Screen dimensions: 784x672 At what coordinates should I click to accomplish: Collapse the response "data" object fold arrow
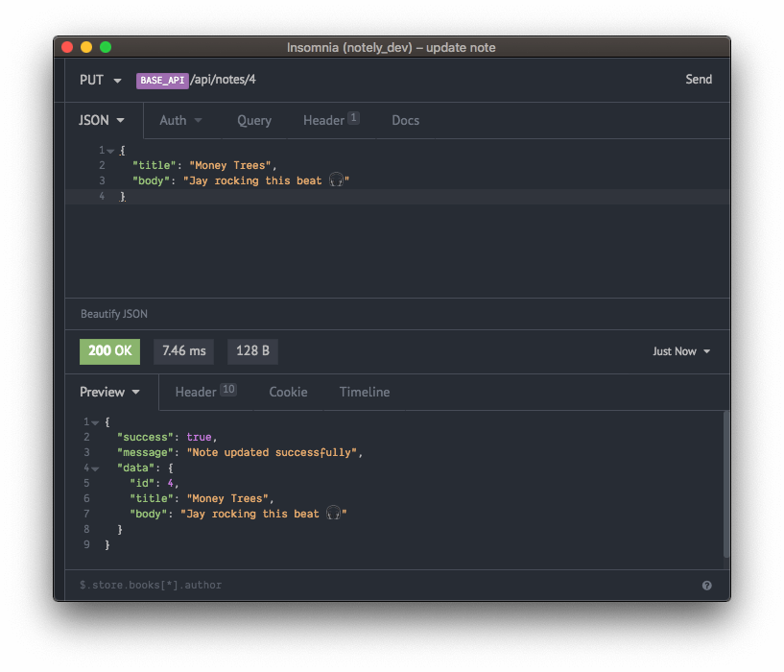point(94,468)
